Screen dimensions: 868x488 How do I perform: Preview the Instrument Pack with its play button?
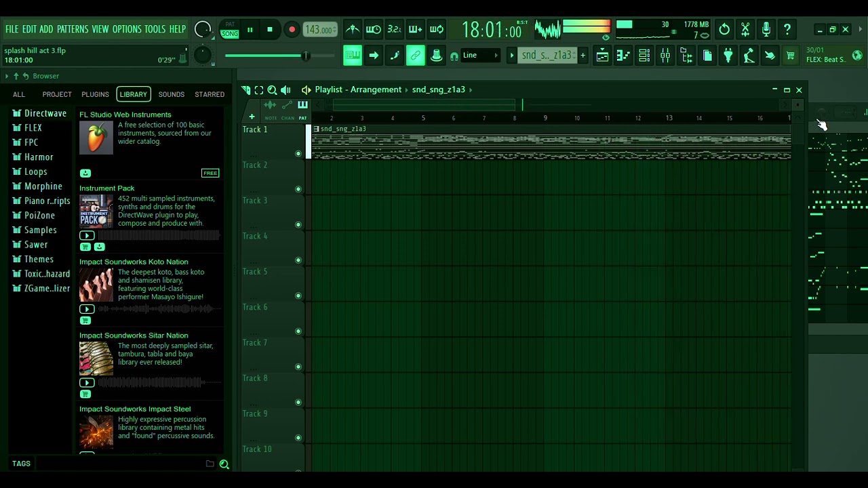(87, 235)
